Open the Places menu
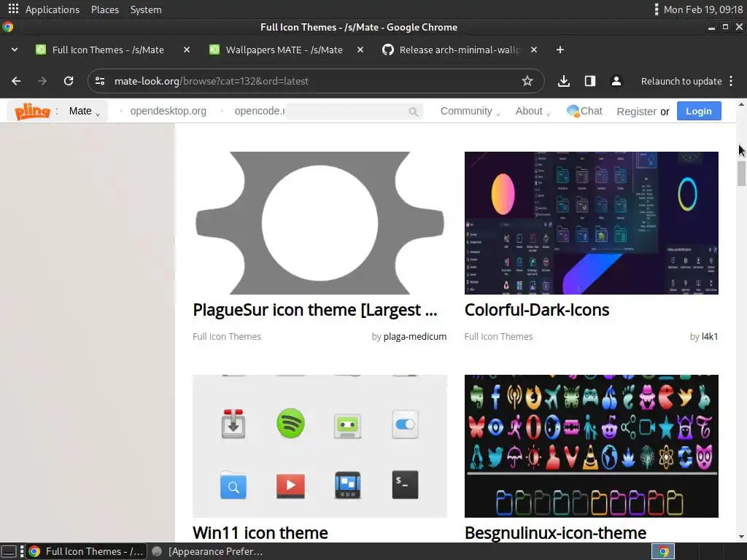The width and height of the screenshot is (747, 560). pos(105,9)
